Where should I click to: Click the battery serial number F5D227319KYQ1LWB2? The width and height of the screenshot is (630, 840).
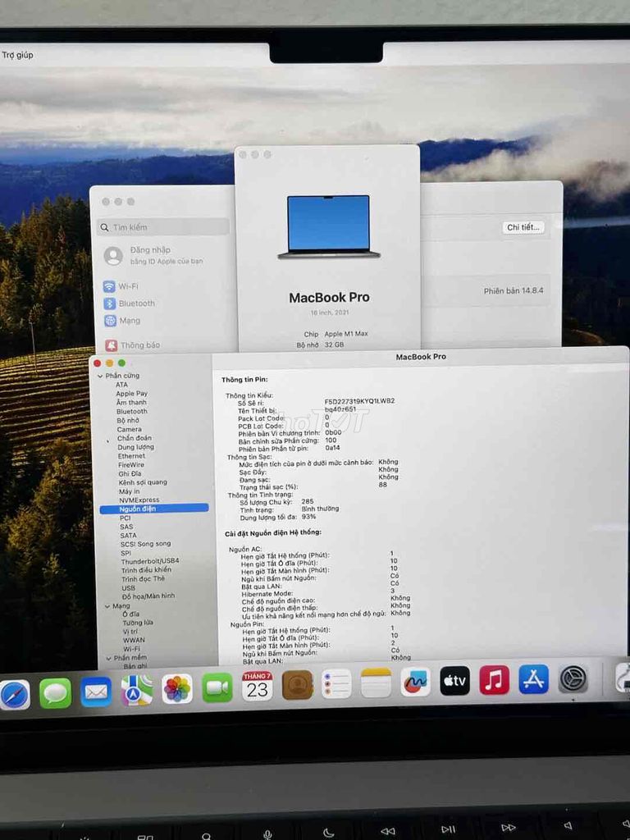(x=359, y=401)
